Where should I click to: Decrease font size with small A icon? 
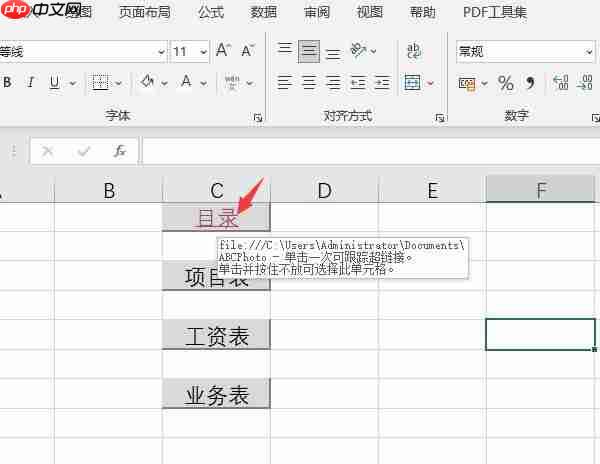tap(248, 50)
